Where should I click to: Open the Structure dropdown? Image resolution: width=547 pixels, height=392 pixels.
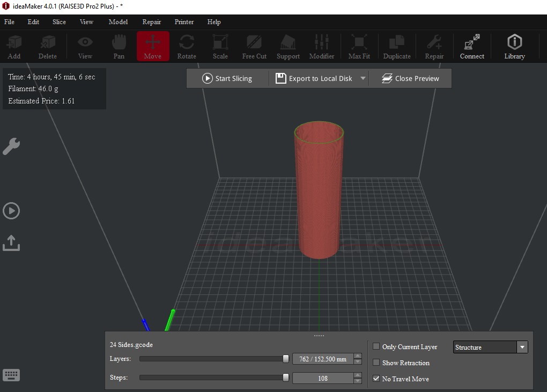491,347
